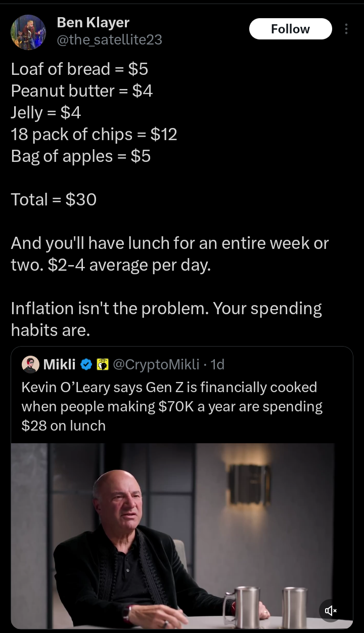Play the Kevin O'Leary video
Image resolution: width=364 pixels, height=633 pixels.
(x=173, y=536)
